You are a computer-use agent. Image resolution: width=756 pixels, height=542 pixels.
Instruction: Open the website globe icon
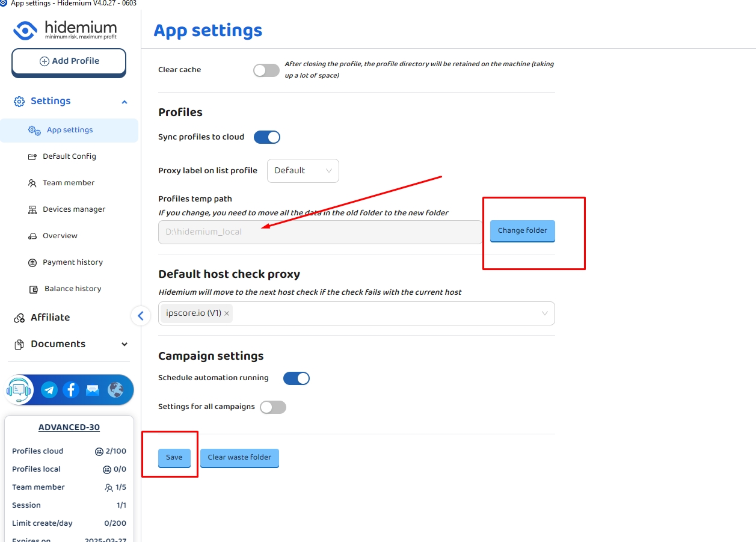tap(115, 390)
